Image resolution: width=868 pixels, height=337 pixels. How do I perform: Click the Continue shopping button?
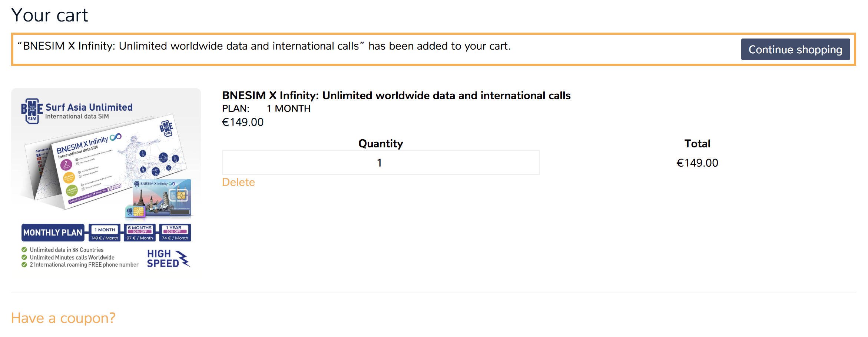795,49
